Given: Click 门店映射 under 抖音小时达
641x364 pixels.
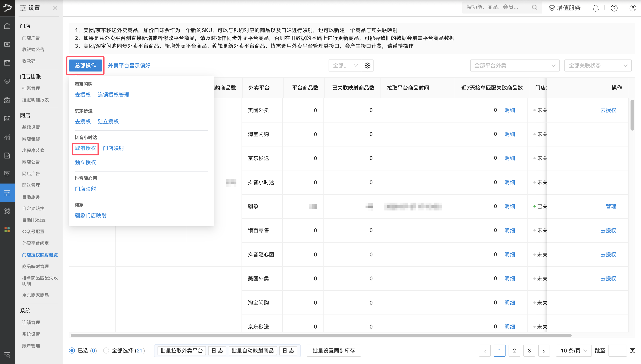Looking at the screenshot, I should [113, 148].
